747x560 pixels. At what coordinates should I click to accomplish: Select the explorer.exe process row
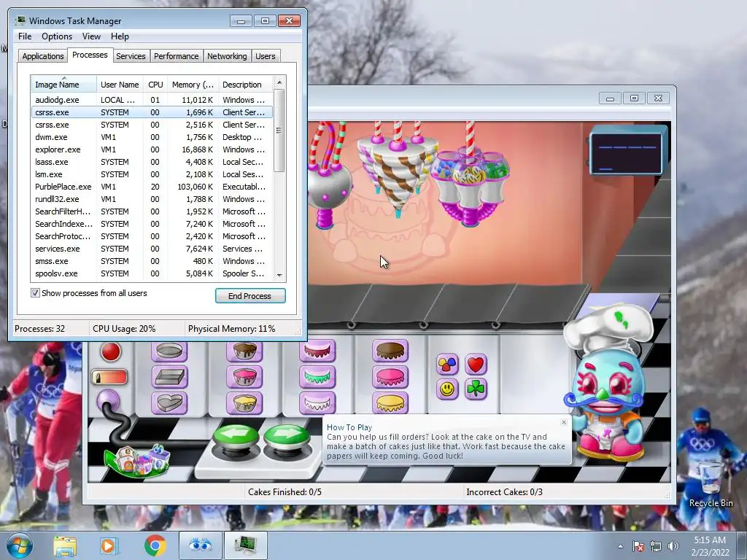click(152, 149)
